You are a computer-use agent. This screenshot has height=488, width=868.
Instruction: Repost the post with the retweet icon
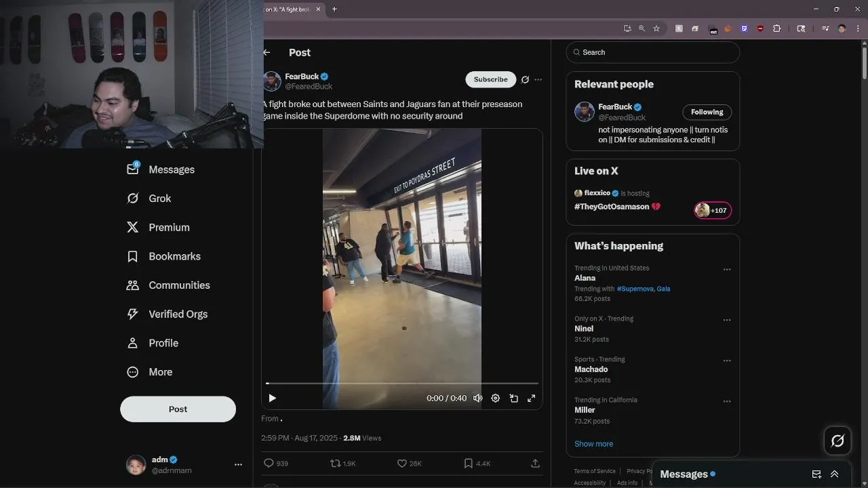click(335, 464)
